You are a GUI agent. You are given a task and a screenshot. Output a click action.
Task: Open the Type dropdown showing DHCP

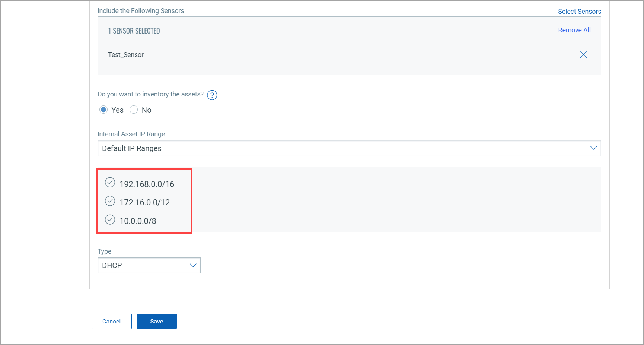(149, 265)
